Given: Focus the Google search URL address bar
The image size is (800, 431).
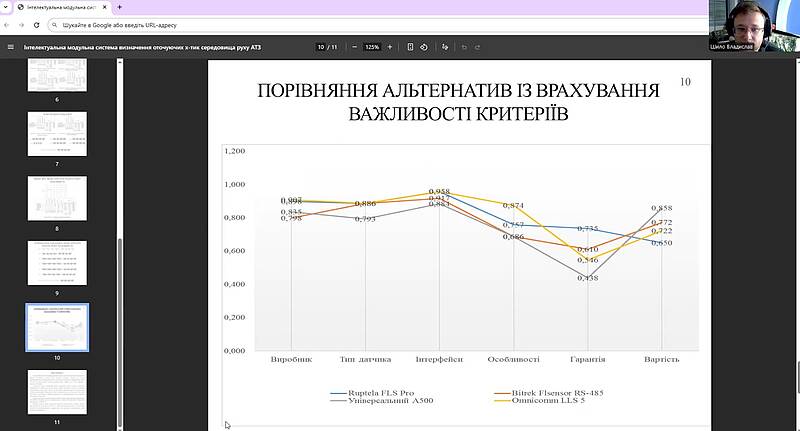Looking at the screenshot, I should tap(378, 25).
